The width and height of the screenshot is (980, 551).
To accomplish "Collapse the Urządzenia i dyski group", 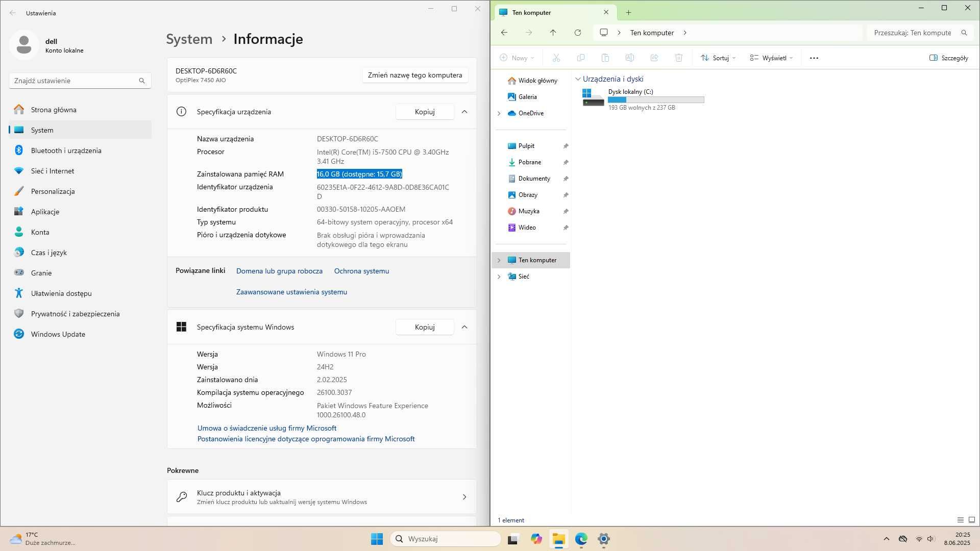I will pos(578,79).
